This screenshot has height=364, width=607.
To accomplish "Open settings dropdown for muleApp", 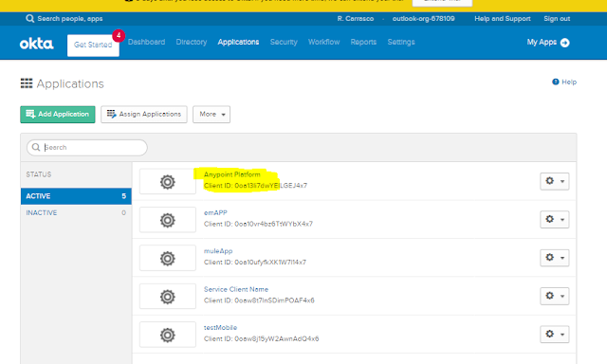I will 554,258.
